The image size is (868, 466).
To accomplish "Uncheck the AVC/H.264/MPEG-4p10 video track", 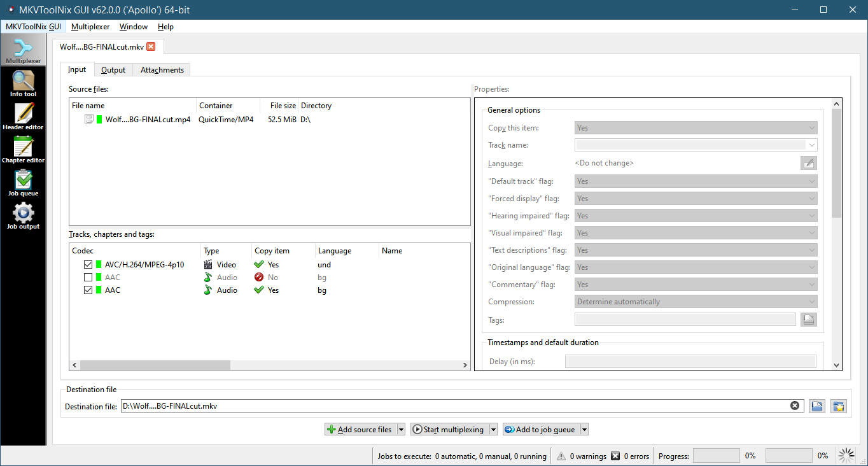I will 88,264.
